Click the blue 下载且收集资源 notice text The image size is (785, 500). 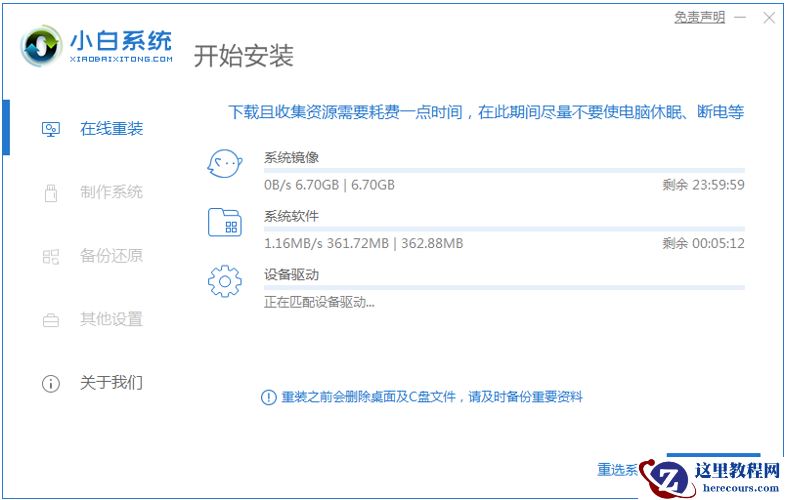coord(486,112)
